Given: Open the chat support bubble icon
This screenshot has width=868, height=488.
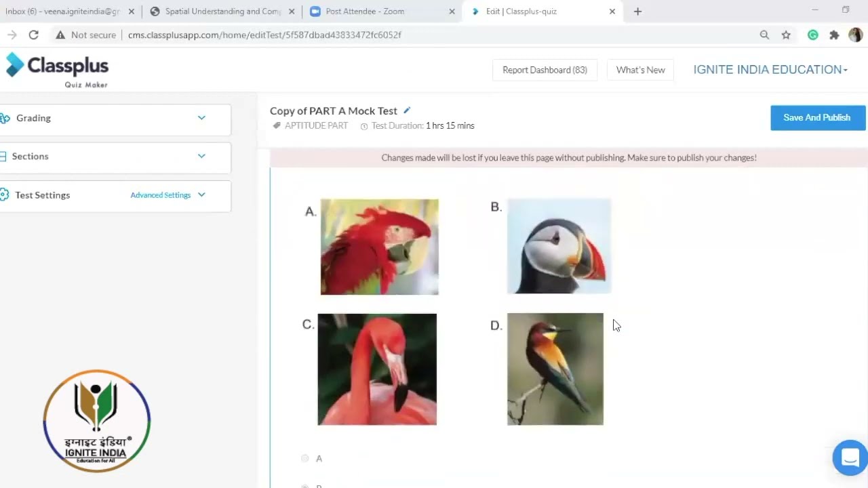Looking at the screenshot, I should point(850,457).
